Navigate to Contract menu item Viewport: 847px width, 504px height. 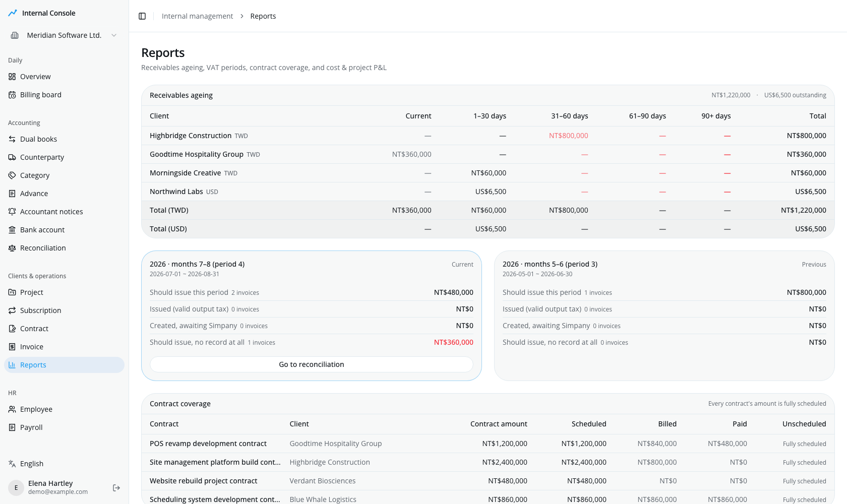click(x=64, y=329)
